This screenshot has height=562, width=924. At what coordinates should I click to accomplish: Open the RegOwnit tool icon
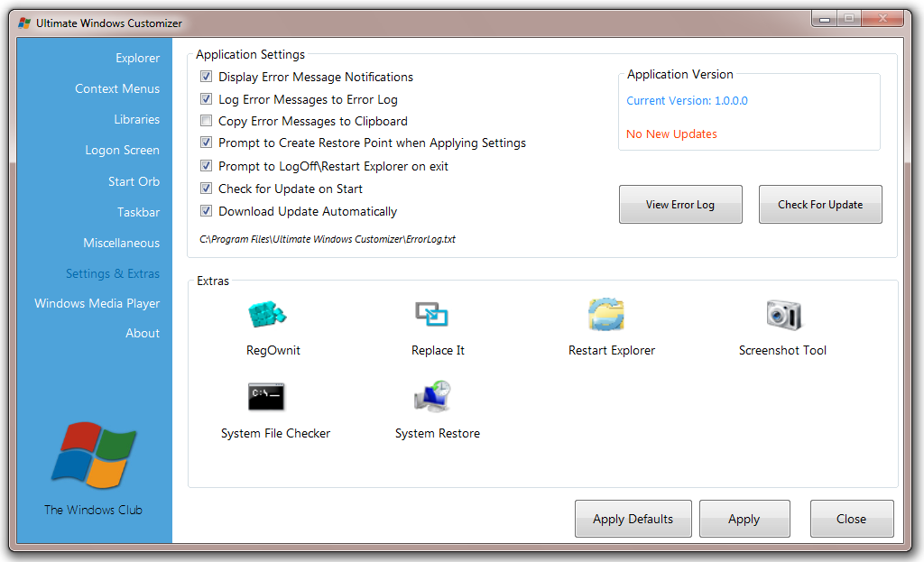(266, 315)
